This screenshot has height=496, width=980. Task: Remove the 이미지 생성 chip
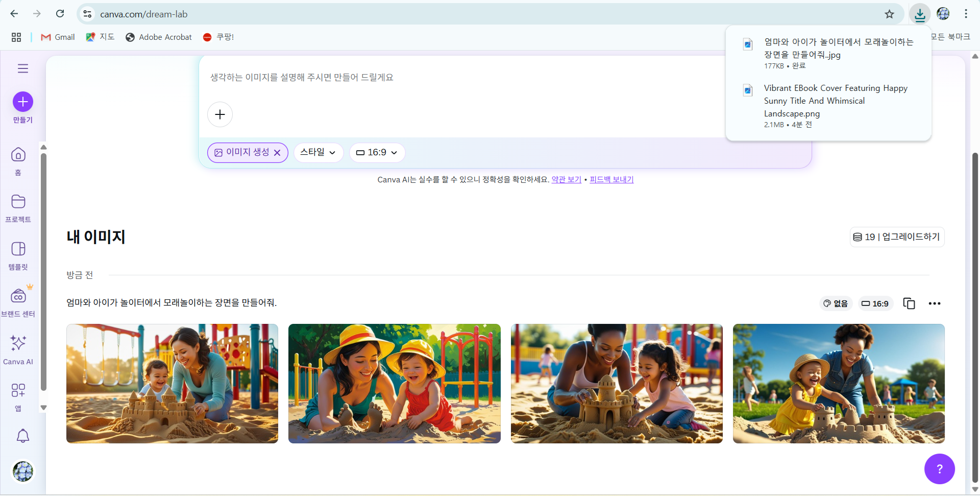coord(277,153)
